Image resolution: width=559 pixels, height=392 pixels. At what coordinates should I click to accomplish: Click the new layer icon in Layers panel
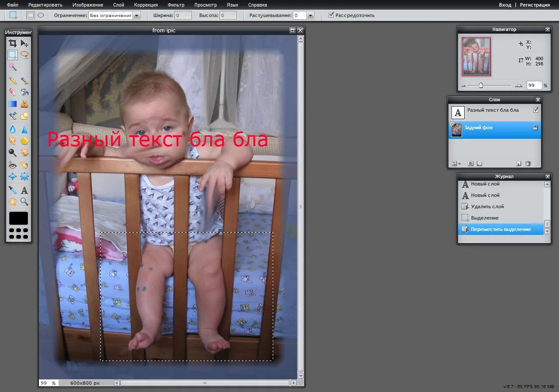point(518,163)
